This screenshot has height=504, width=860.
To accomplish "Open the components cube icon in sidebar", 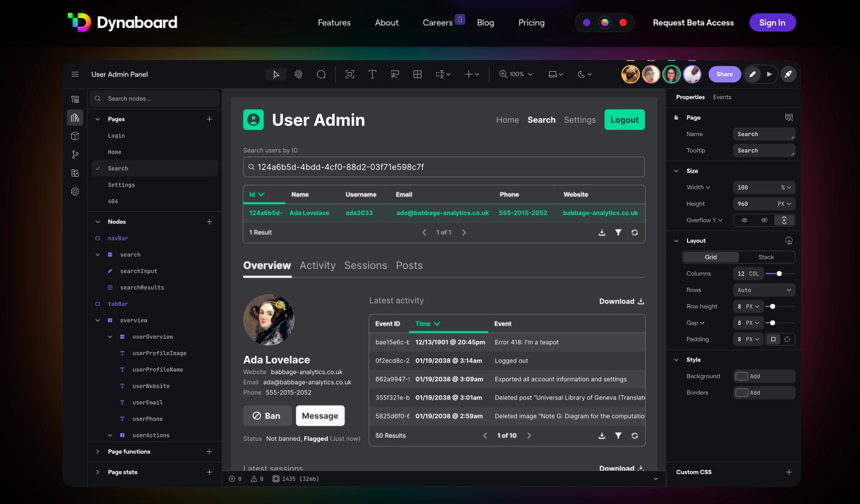I will click(x=75, y=136).
